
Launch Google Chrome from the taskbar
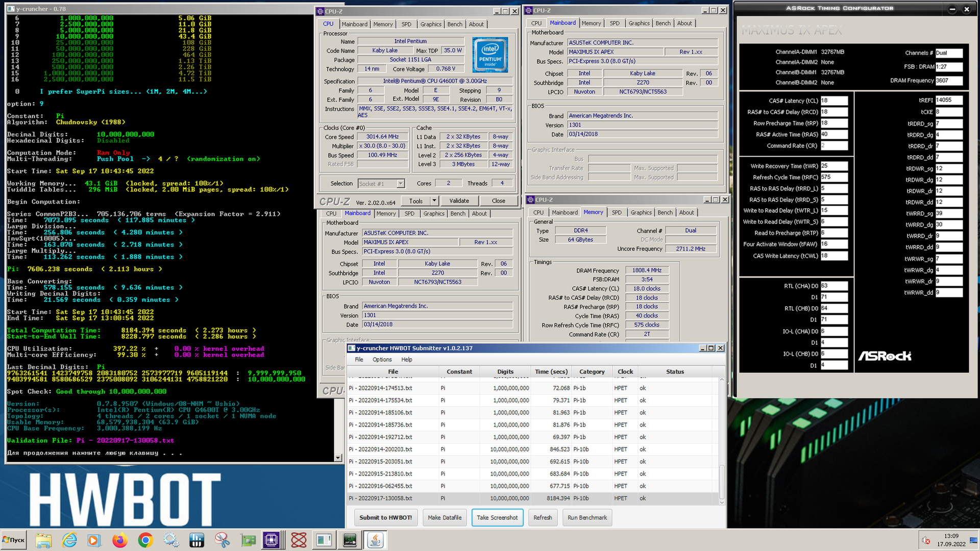click(x=145, y=540)
